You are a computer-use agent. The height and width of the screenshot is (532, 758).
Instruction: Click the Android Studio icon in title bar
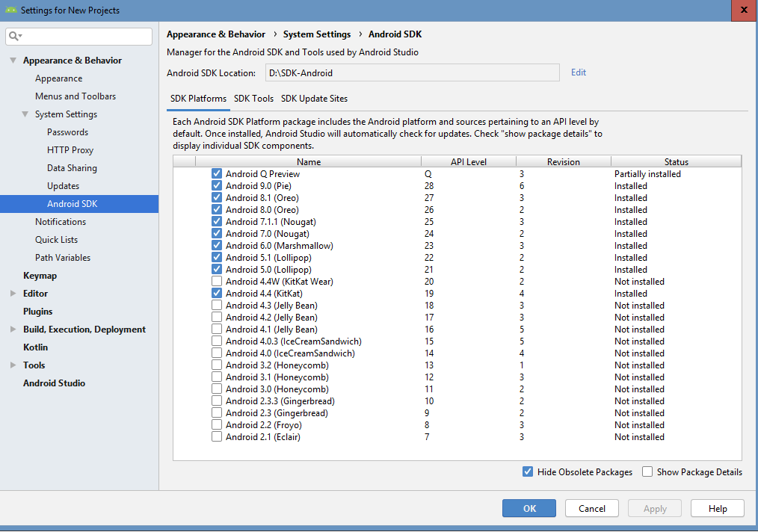pyautogui.click(x=10, y=10)
